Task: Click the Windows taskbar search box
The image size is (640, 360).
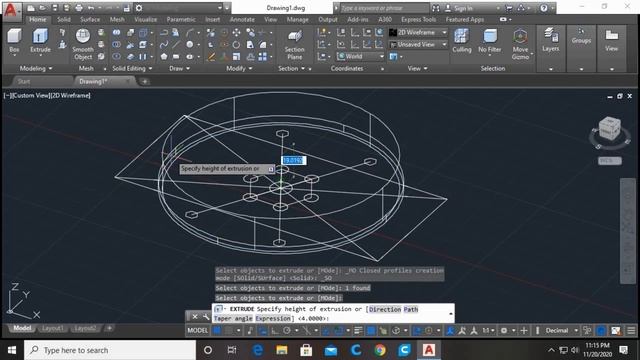Action: (x=110, y=350)
